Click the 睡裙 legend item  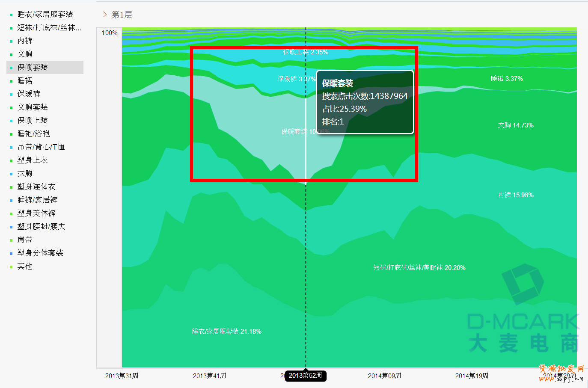[25, 81]
